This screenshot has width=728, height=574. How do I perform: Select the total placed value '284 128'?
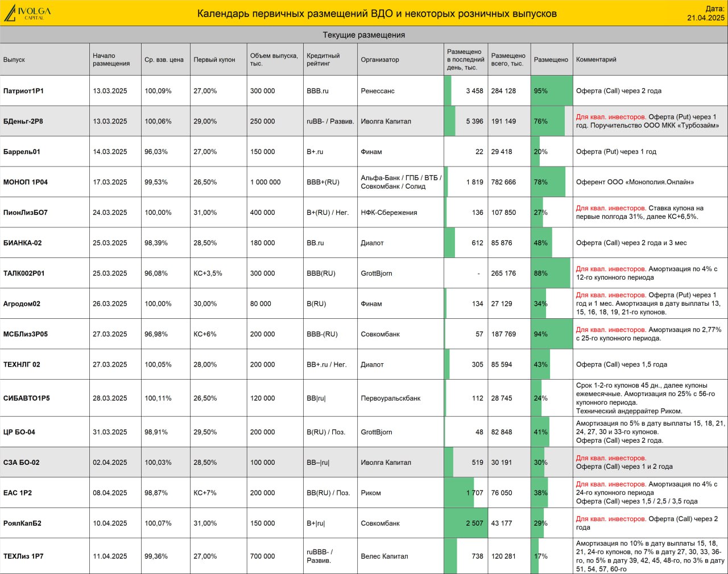tap(504, 91)
